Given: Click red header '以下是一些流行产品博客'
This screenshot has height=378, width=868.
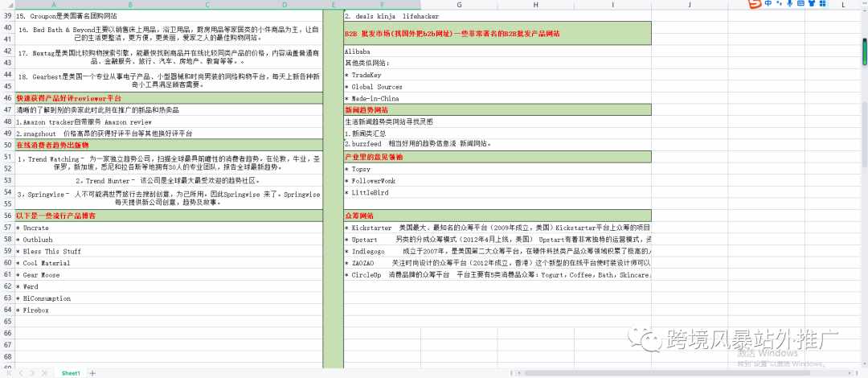Looking at the screenshot, I should pyautogui.click(x=169, y=216).
